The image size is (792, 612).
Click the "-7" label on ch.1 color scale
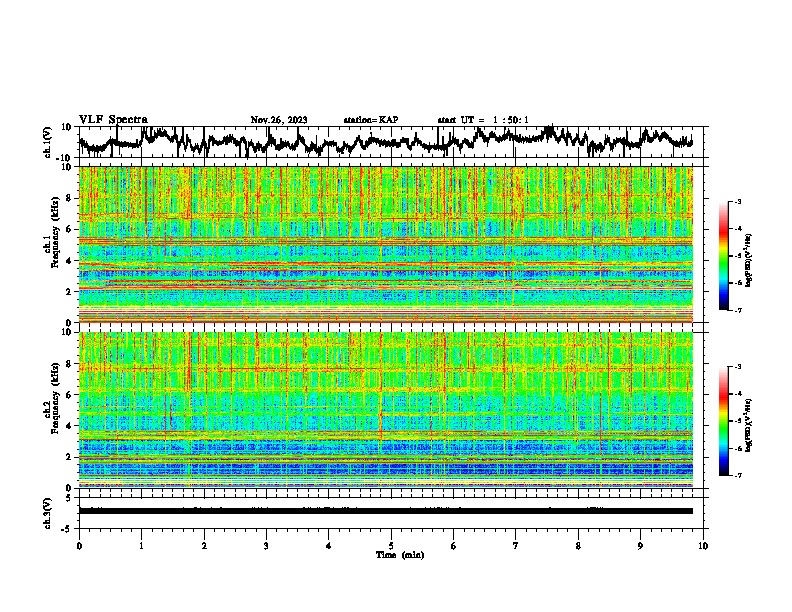738,310
